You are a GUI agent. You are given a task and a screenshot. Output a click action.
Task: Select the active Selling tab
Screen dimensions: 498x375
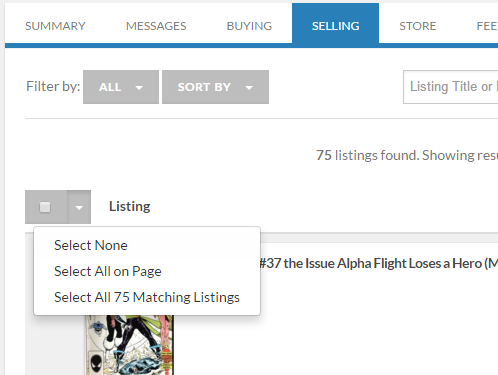tap(335, 23)
